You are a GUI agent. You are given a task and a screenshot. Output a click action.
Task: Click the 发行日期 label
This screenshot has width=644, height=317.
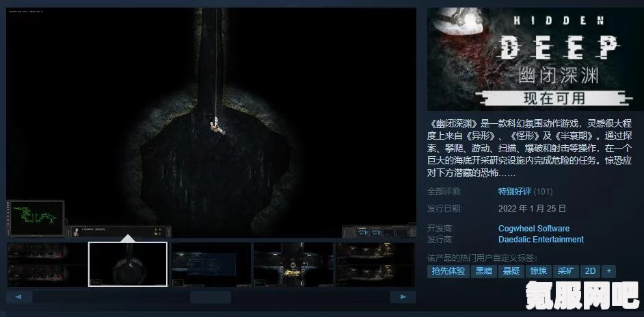point(444,208)
